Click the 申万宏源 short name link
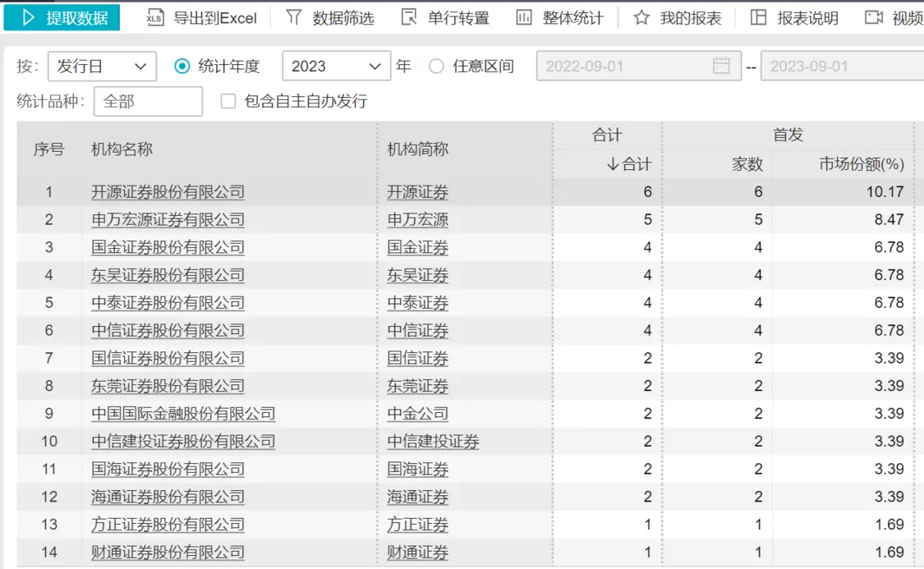 pyautogui.click(x=418, y=220)
